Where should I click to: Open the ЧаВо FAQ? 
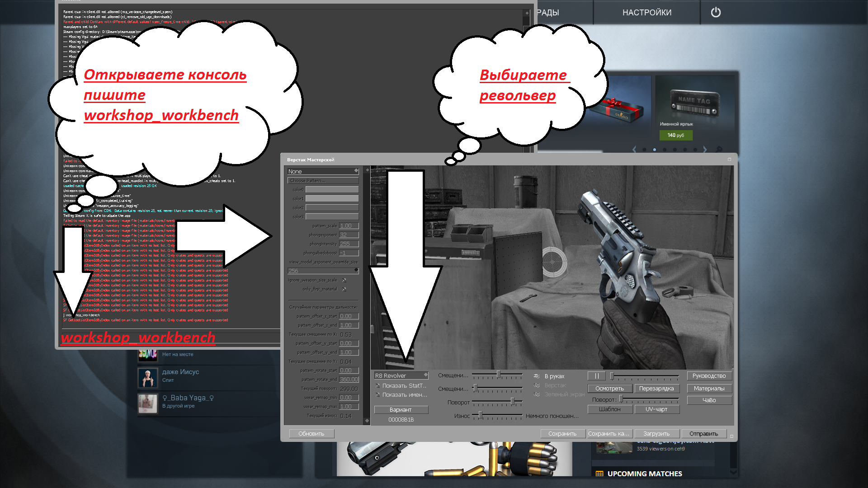(709, 400)
